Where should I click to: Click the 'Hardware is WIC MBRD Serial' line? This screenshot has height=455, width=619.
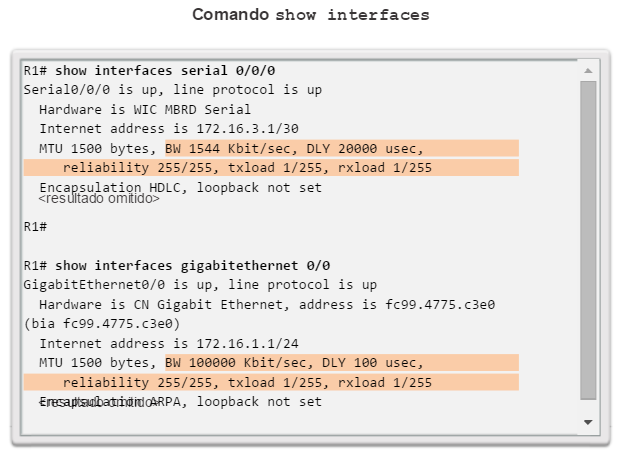click(x=145, y=109)
